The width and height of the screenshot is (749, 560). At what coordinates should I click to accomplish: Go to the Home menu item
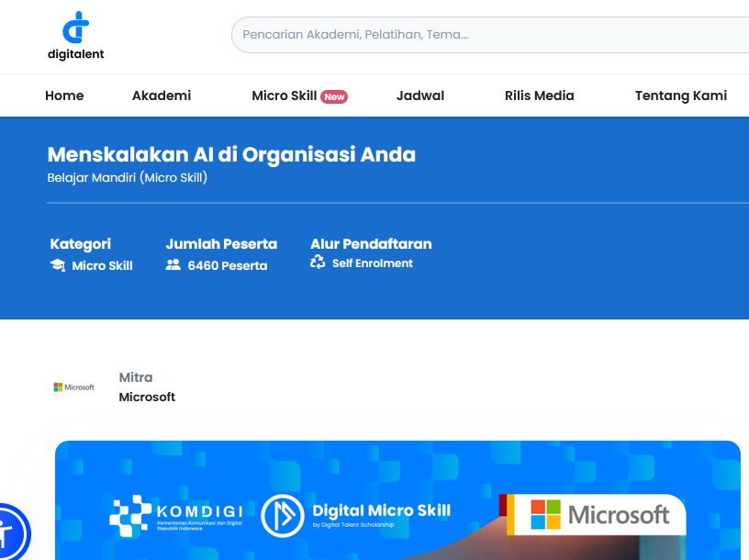tap(64, 95)
